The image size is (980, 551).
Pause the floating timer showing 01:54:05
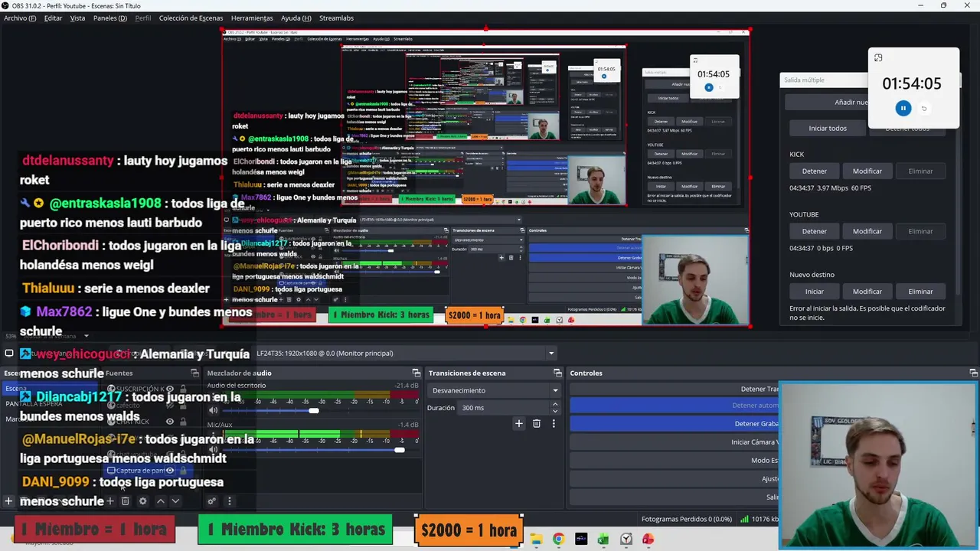click(x=903, y=109)
